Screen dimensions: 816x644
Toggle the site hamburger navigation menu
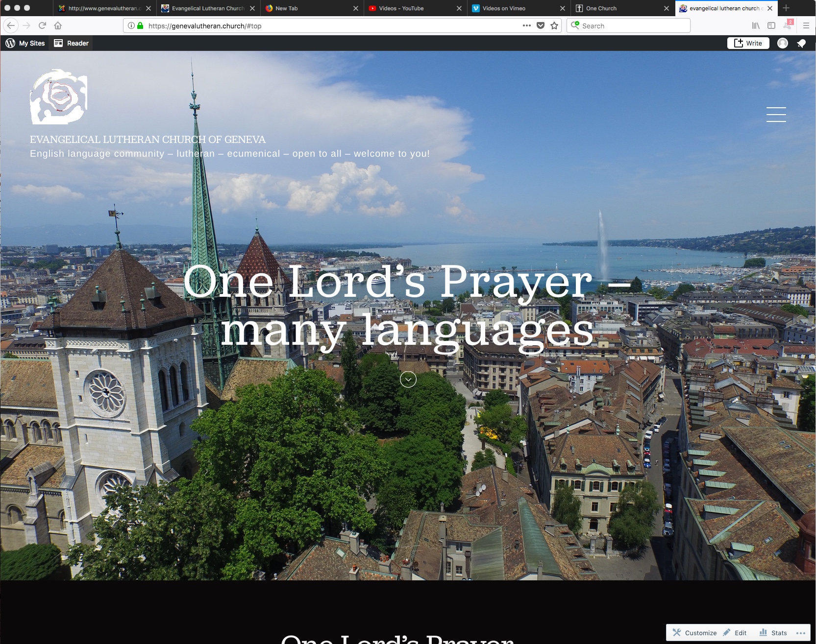tap(776, 114)
